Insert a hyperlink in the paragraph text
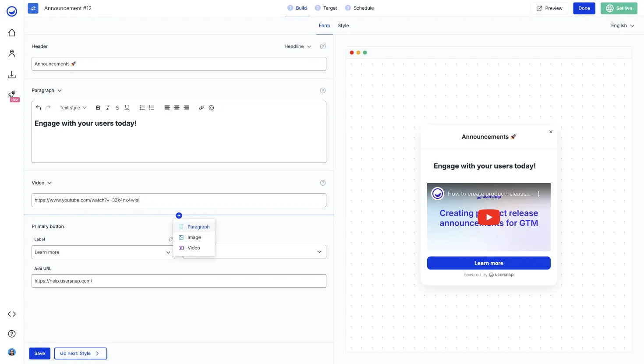This screenshot has width=644, height=364. coord(202,107)
